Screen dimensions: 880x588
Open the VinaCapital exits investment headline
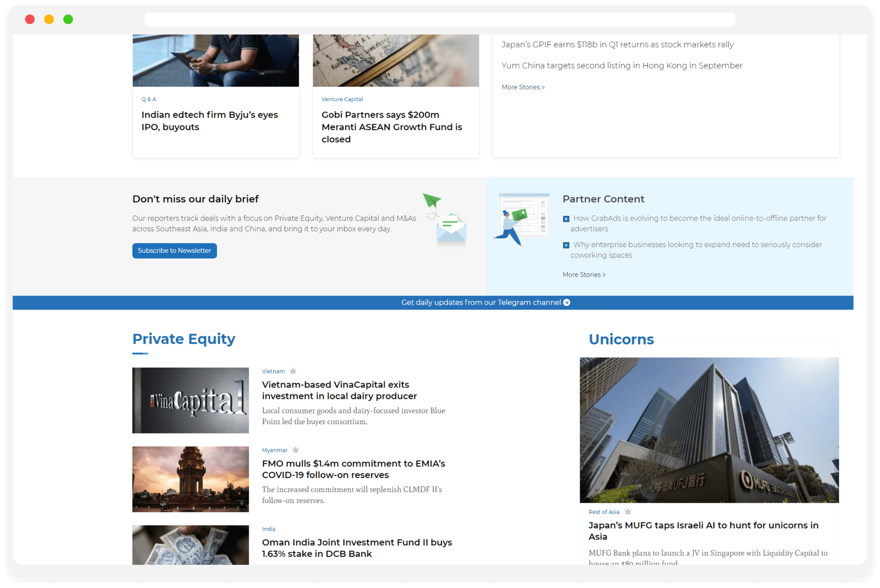point(339,390)
